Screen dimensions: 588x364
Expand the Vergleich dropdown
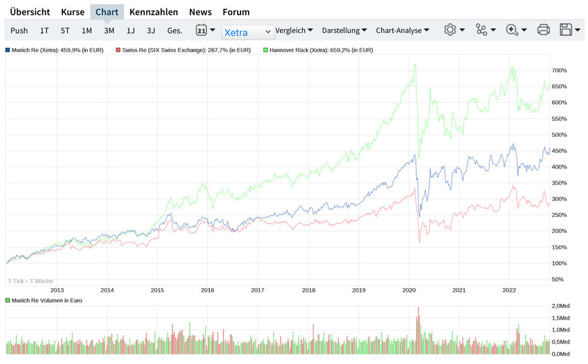[294, 30]
